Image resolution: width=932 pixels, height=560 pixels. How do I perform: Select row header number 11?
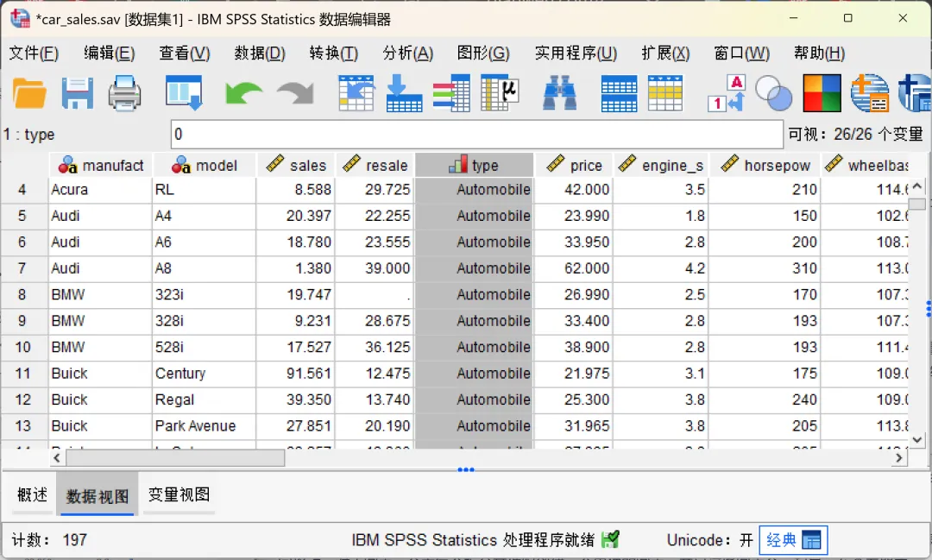pyautogui.click(x=22, y=374)
